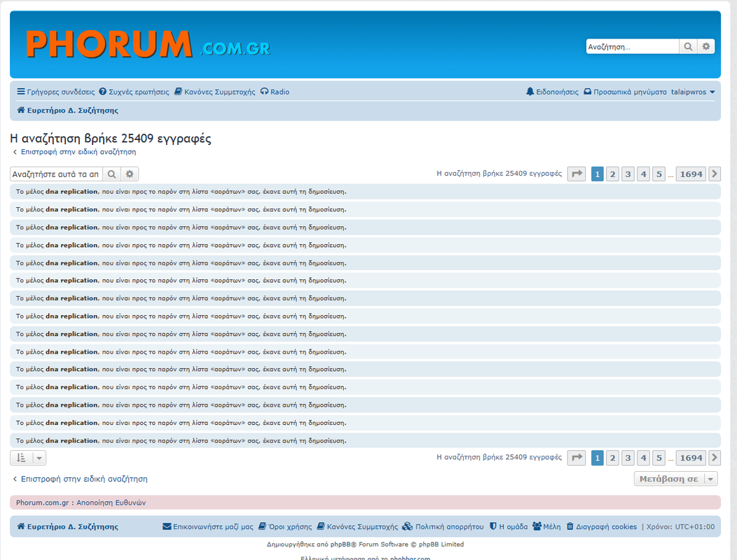Image resolution: width=737 pixels, height=560 pixels.
Task: Click Διαγραφή cookies link
Action: (x=602, y=526)
